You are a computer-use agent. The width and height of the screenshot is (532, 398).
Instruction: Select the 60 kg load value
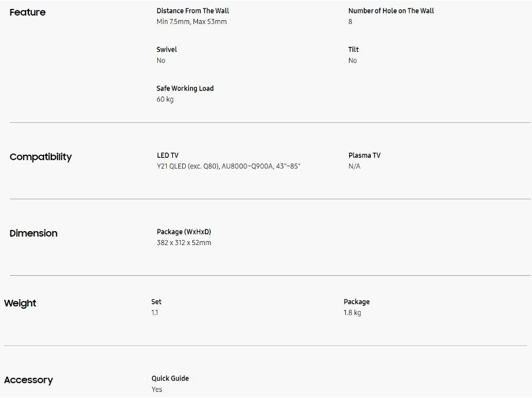[x=165, y=99]
